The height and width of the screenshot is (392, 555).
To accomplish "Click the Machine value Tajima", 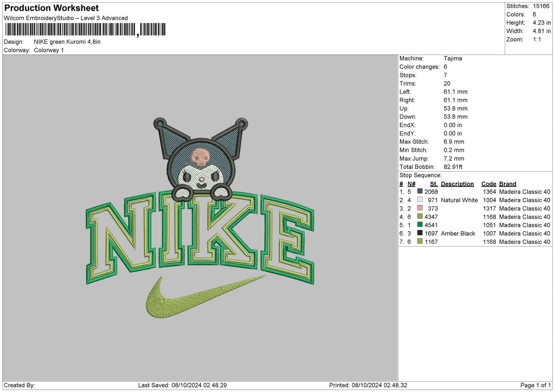I will coord(452,58).
